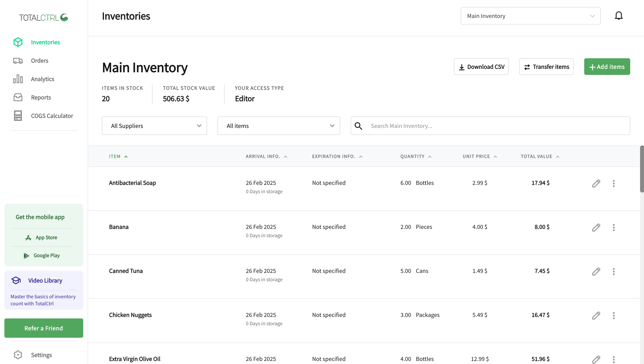Image resolution: width=644 pixels, height=364 pixels.
Task: Open the Main Inventory selector dropdown
Action: coord(530,16)
